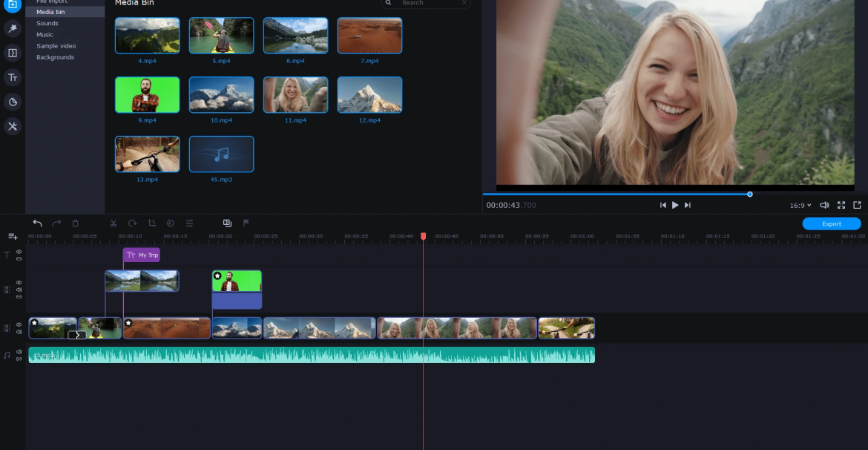Select the 5.mp4 kayak thumbnail
The width and height of the screenshot is (868, 450).
(x=221, y=36)
